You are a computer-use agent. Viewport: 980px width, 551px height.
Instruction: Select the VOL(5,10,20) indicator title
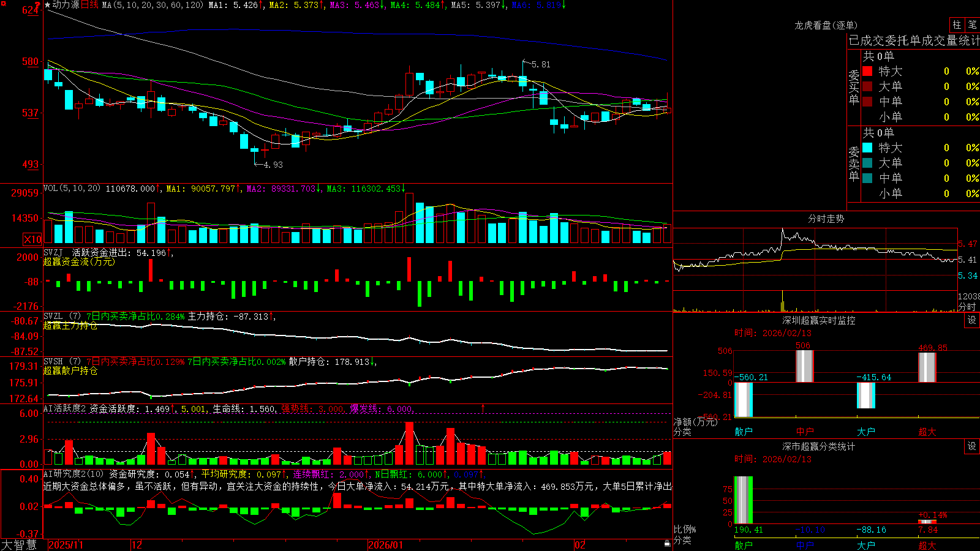(72, 189)
